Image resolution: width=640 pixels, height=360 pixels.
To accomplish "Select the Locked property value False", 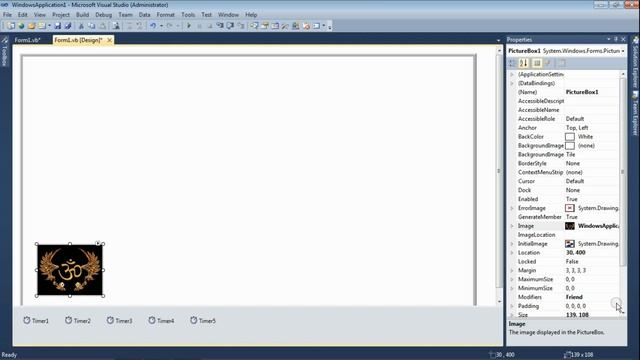I will [x=572, y=262].
